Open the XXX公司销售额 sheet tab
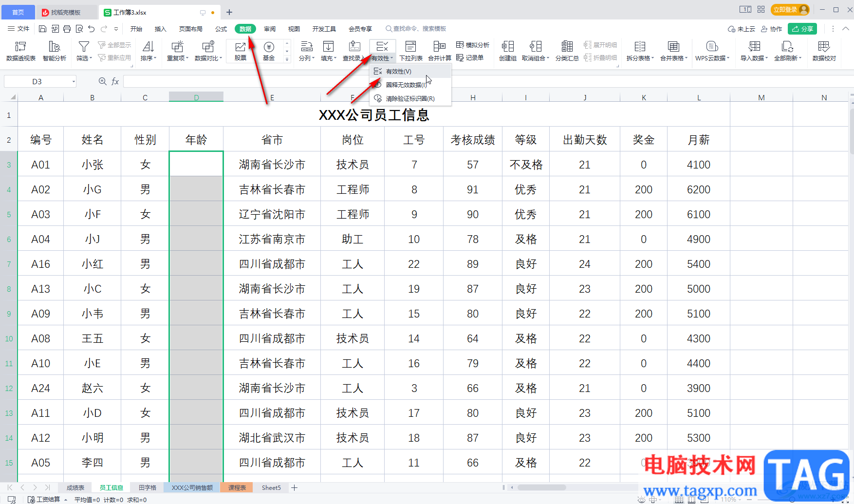This screenshot has height=504, width=854. pyautogui.click(x=192, y=487)
